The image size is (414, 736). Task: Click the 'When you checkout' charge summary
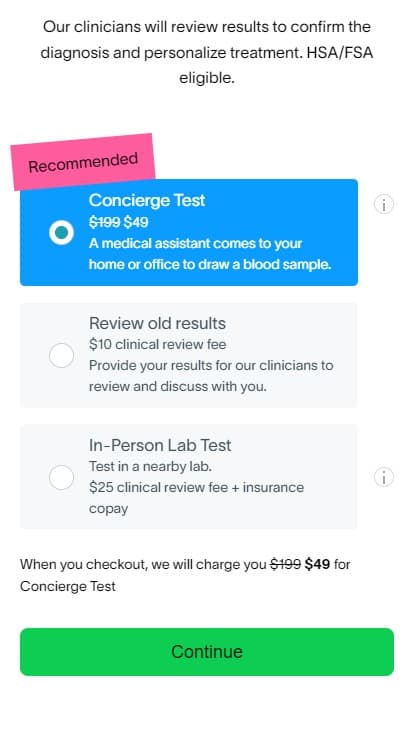pyautogui.click(x=185, y=575)
